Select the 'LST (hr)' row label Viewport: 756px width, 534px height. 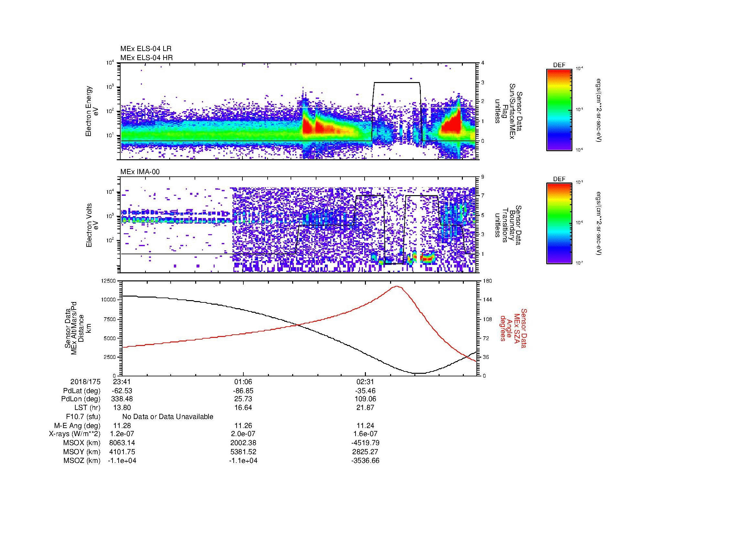(87, 408)
